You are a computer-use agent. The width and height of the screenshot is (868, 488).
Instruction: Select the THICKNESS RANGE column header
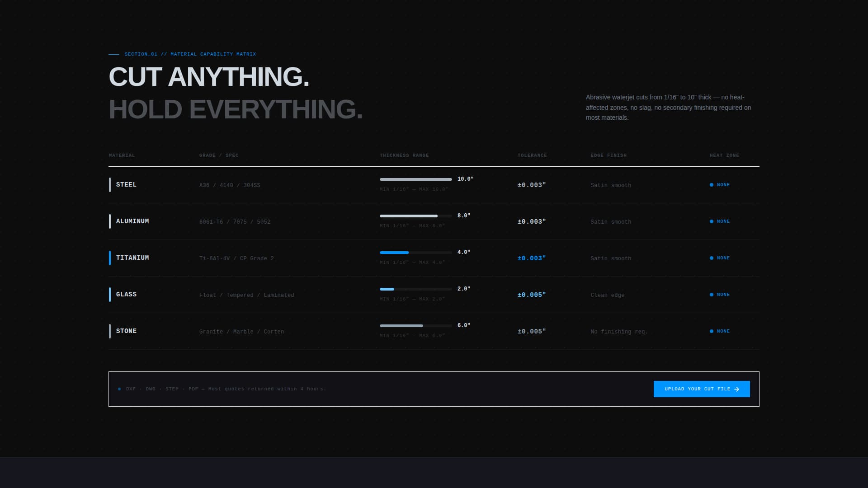point(404,155)
